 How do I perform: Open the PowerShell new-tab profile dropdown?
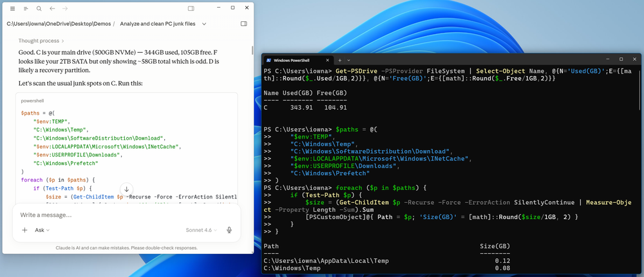348,60
